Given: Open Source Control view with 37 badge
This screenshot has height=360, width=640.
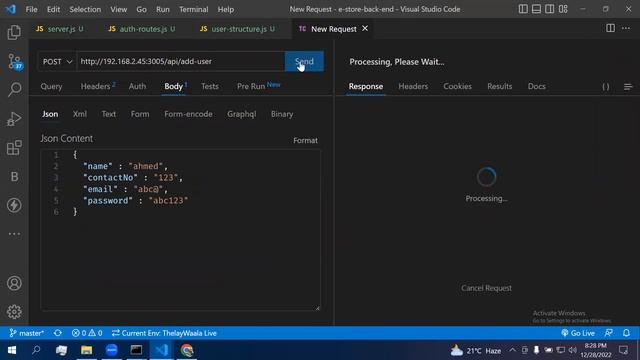Looking at the screenshot, I should pyautogui.click(x=15, y=62).
